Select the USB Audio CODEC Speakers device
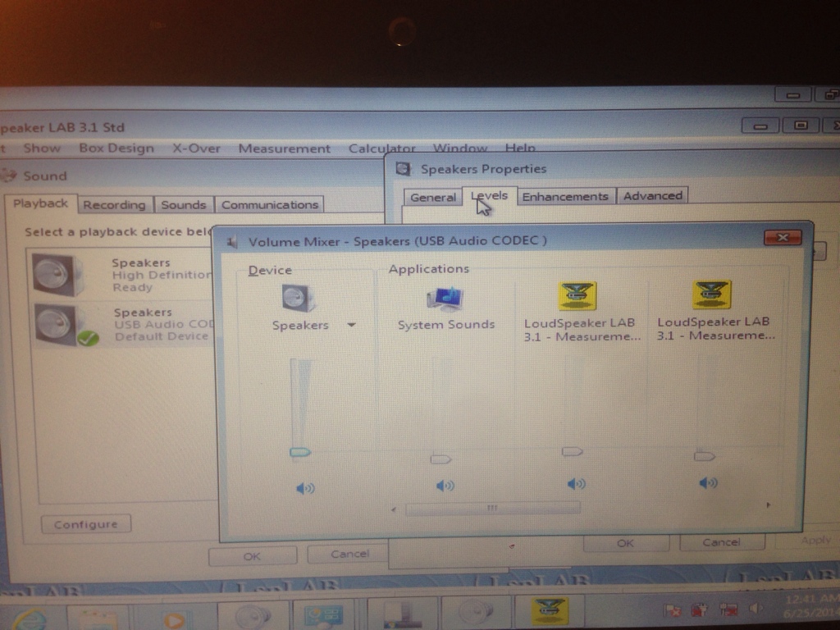Viewport: 840px width, 630px height. click(122, 324)
